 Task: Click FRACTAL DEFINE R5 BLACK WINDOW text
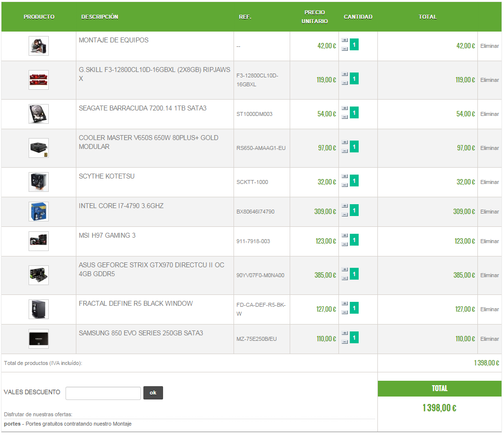pyautogui.click(x=136, y=304)
